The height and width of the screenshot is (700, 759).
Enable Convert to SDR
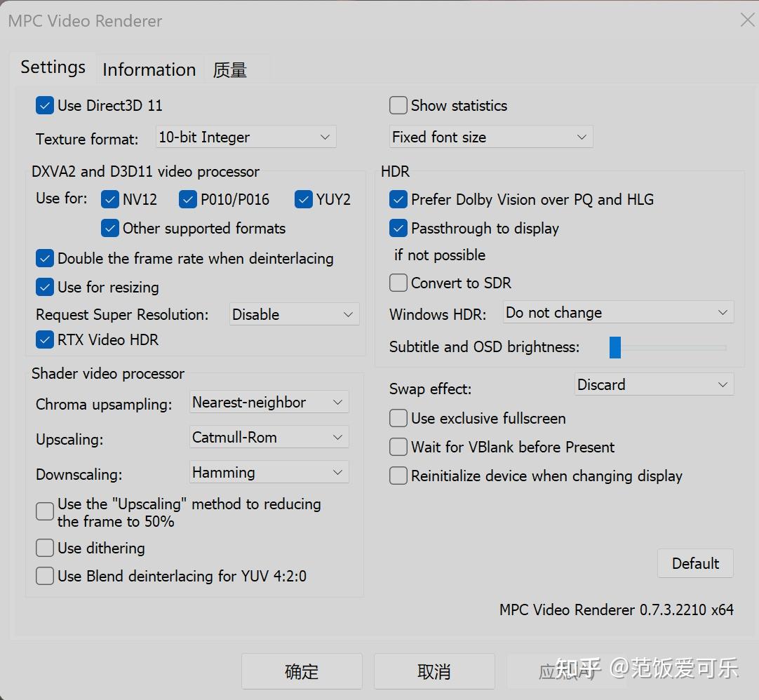coord(398,283)
